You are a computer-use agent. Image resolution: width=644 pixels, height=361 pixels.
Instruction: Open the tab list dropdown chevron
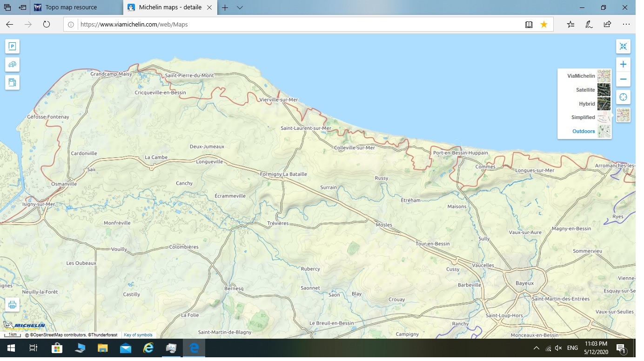pos(240,7)
